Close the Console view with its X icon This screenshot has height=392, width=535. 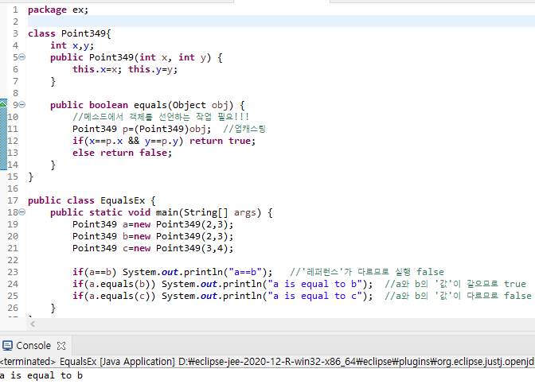pos(61,346)
